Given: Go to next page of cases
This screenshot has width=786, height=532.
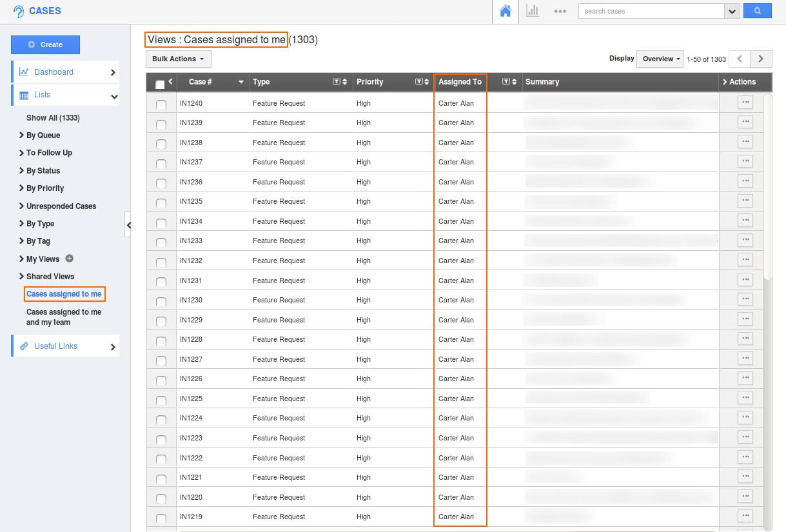Looking at the screenshot, I should click(x=761, y=59).
